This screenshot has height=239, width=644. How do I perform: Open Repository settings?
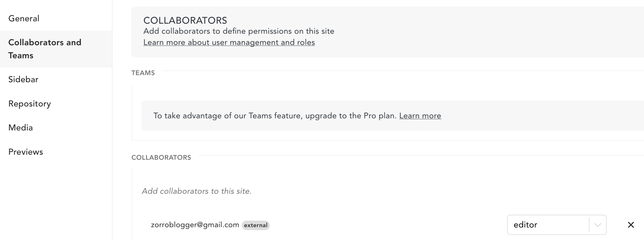[x=30, y=104]
